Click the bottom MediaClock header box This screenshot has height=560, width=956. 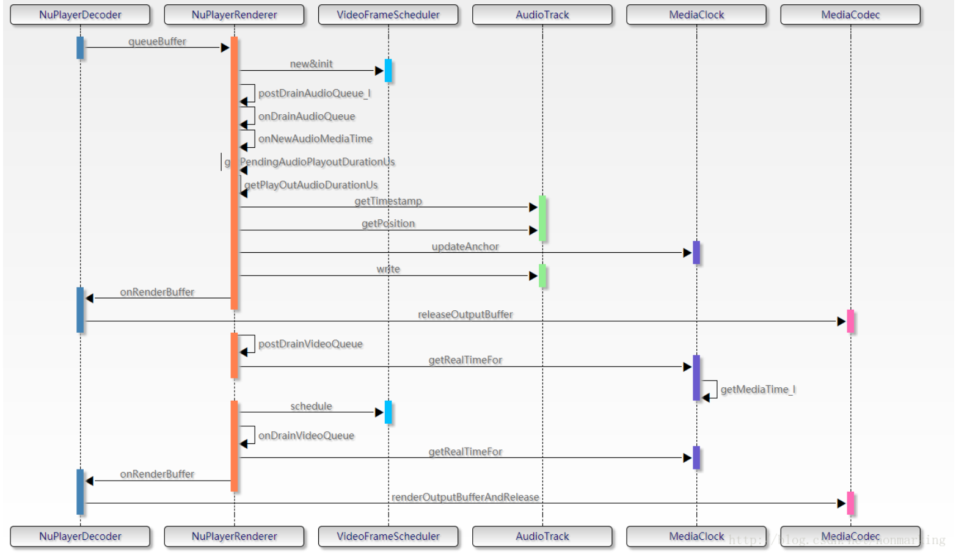[x=697, y=536]
